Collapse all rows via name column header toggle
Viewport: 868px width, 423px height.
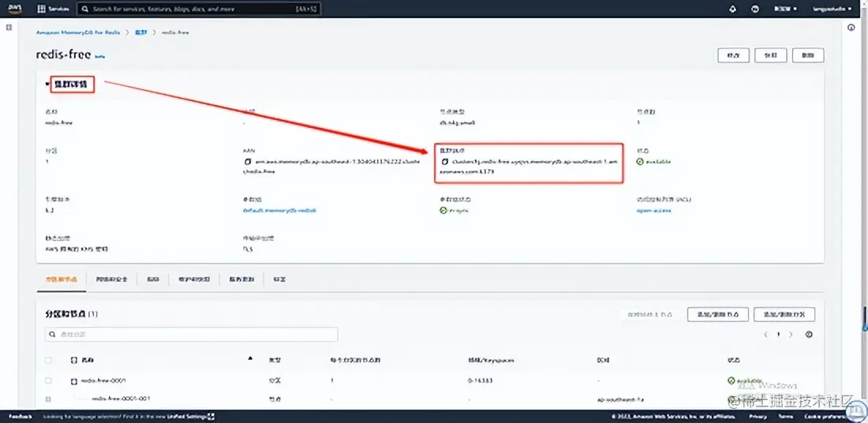coord(73,360)
